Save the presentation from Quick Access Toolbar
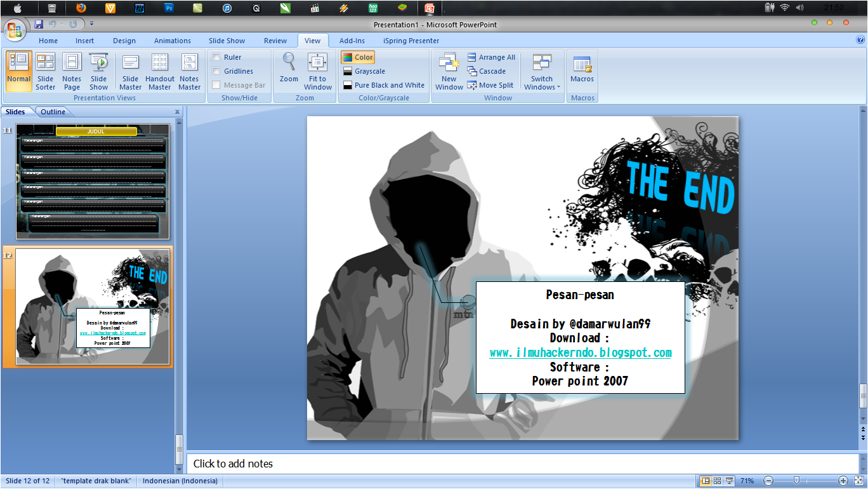This screenshot has width=868, height=489. click(x=39, y=24)
